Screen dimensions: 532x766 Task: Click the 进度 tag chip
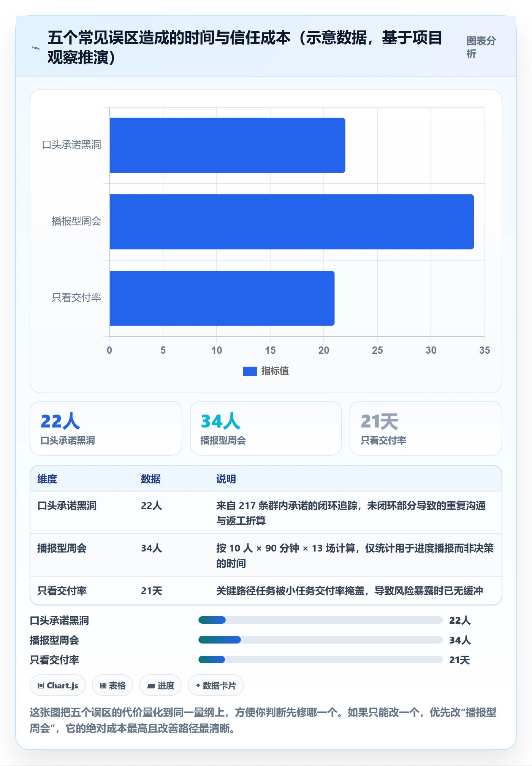point(160,685)
